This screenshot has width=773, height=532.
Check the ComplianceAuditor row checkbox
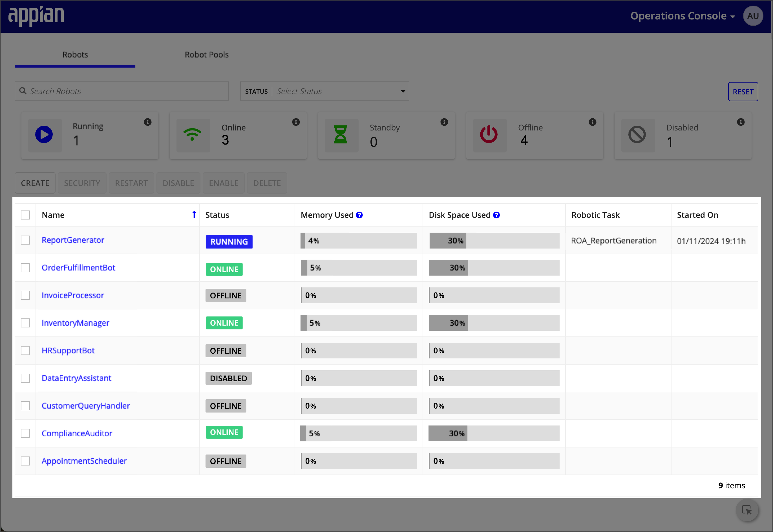coord(25,433)
